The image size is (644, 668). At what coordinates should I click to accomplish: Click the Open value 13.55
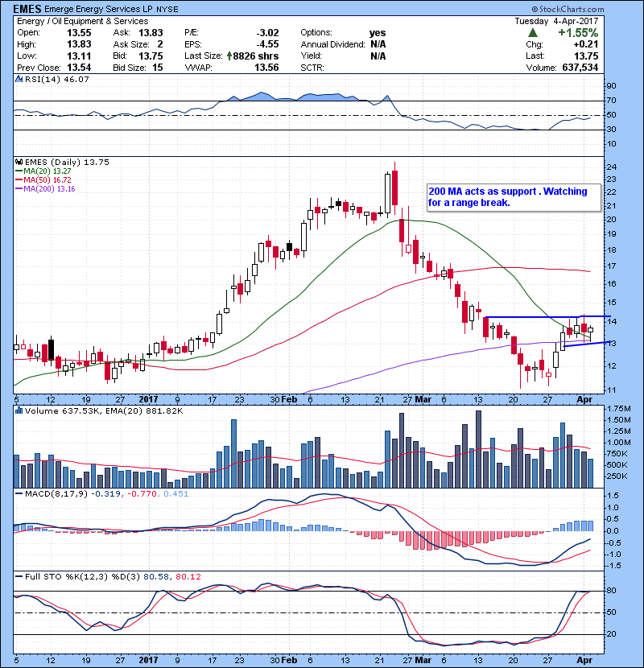79,33
